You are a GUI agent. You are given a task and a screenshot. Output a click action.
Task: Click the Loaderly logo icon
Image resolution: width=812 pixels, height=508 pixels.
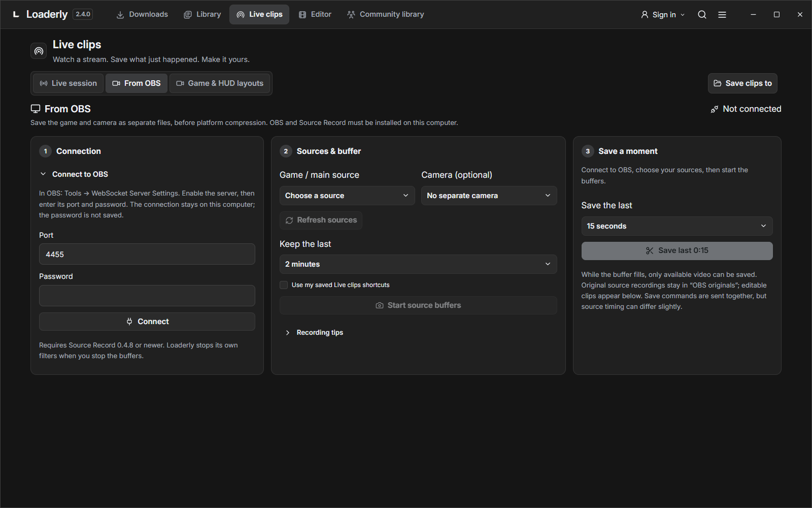click(x=16, y=14)
